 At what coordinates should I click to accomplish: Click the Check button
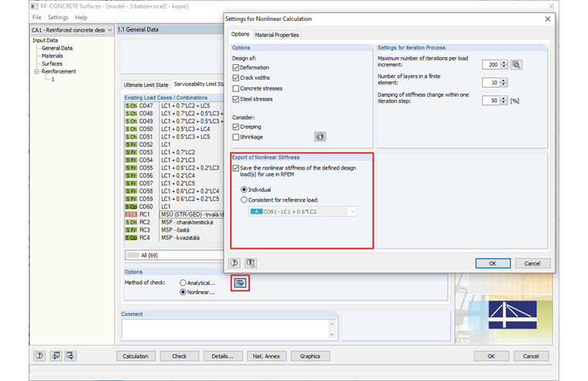[x=179, y=356]
